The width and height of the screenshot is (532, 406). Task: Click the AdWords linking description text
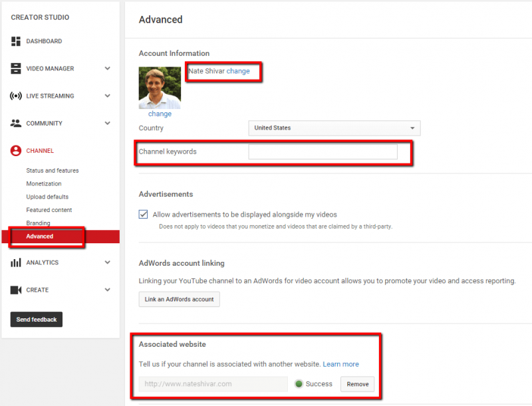tap(327, 281)
